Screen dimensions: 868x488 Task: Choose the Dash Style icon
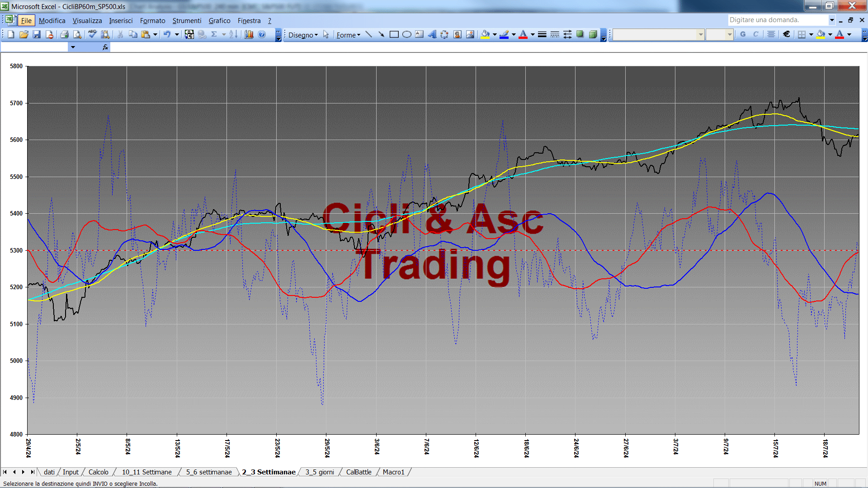[555, 34]
